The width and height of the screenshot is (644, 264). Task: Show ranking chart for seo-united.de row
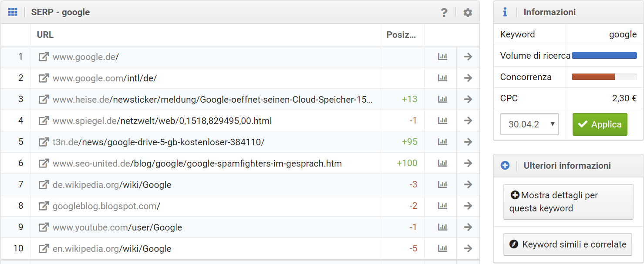442,163
